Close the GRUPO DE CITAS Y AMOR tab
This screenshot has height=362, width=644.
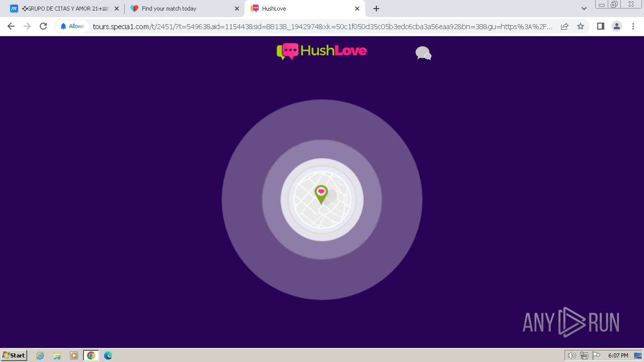tap(117, 9)
